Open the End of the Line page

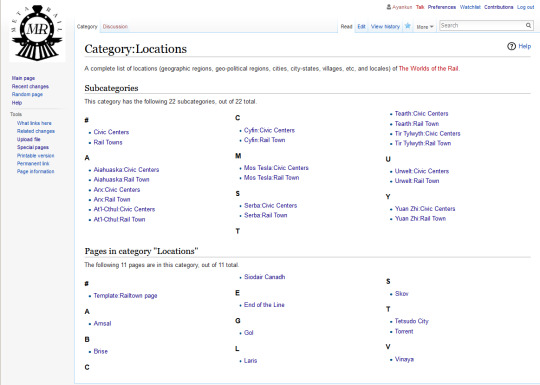pyautogui.click(x=264, y=305)
